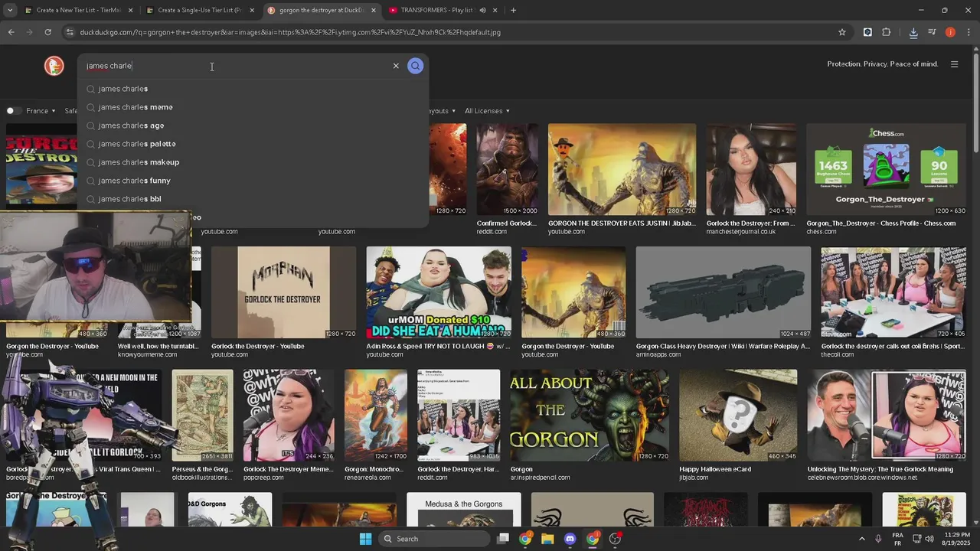The image size is (980, 551).
Task: Choose the 'james charles palette' suggestion
Action: [253, 144]
